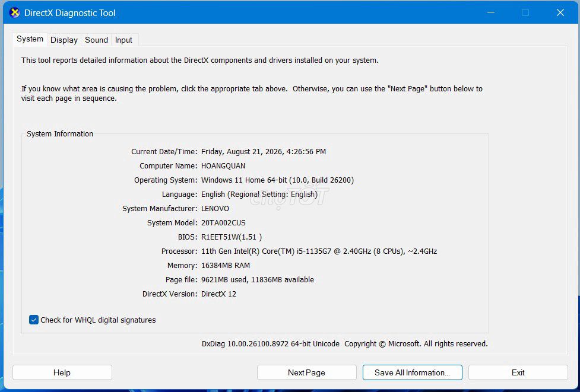Go to Next Page
The width and height of the screenshot is (580, 392).
click(x=307, y=372)
